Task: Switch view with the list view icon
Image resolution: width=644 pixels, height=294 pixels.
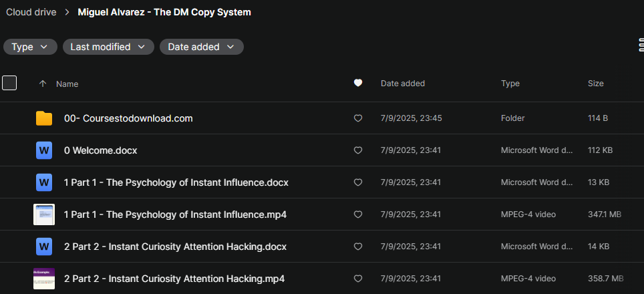Action: (x=641, y=45)
